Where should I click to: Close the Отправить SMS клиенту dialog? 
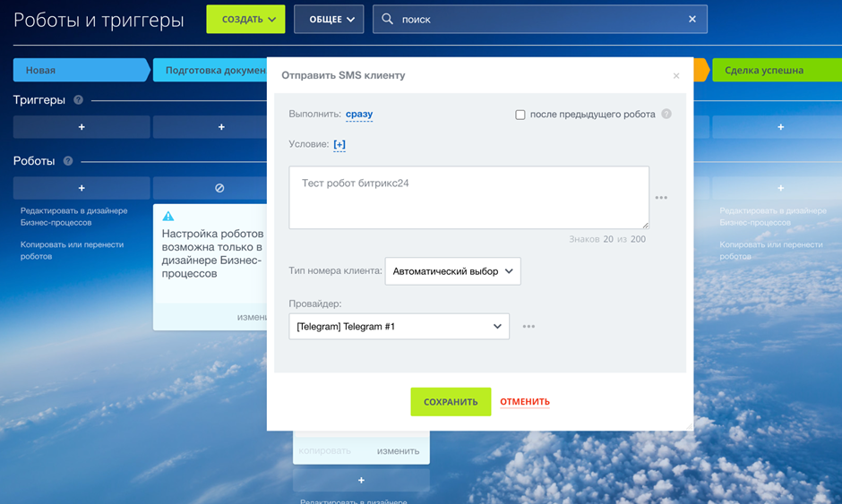pos(676,76)
